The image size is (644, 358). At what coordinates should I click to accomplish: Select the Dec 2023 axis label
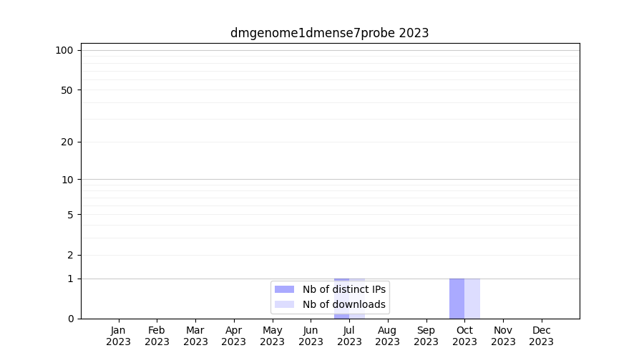tap(541, 336)
